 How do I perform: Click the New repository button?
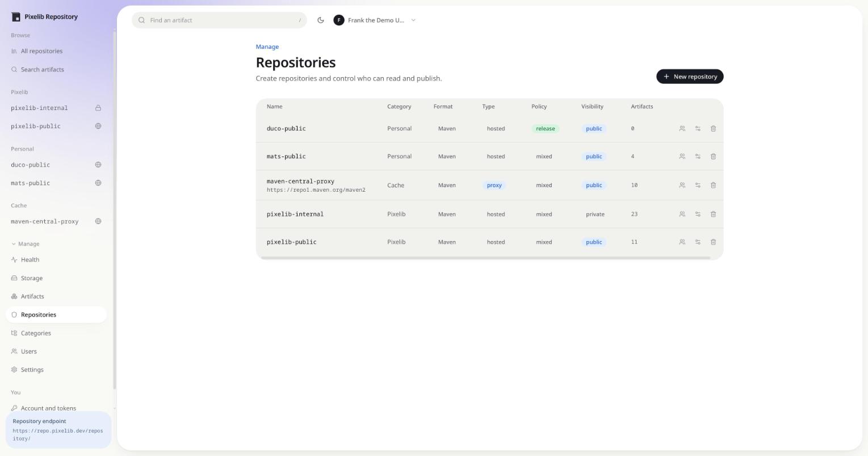click(x=690, y=77)
